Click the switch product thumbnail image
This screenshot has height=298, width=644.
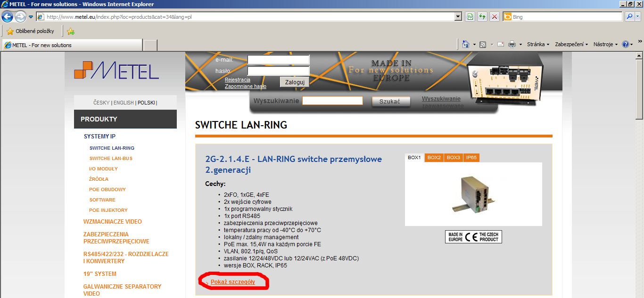pyautogui.click(x=473, y=194)
